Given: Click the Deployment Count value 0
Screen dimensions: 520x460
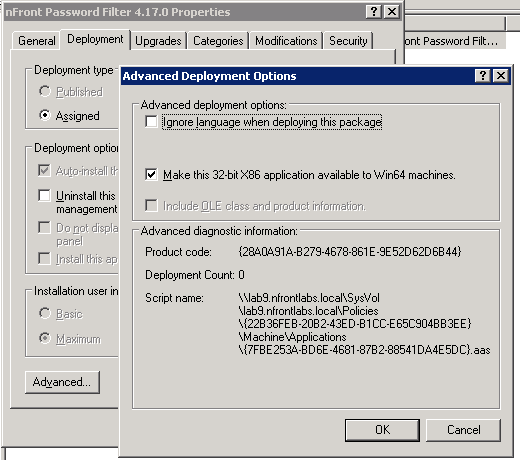Looking at the screenshot, I should point(241,275).
